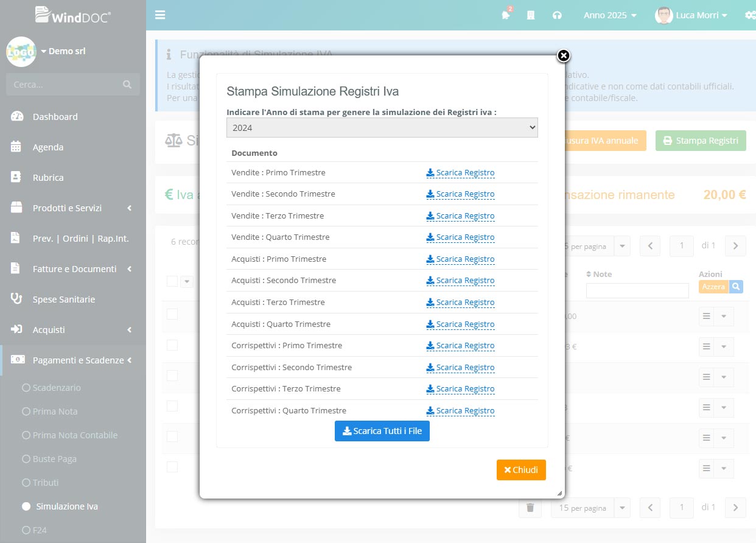
Task: Click the Note filter input field
Action: [637, 291]
